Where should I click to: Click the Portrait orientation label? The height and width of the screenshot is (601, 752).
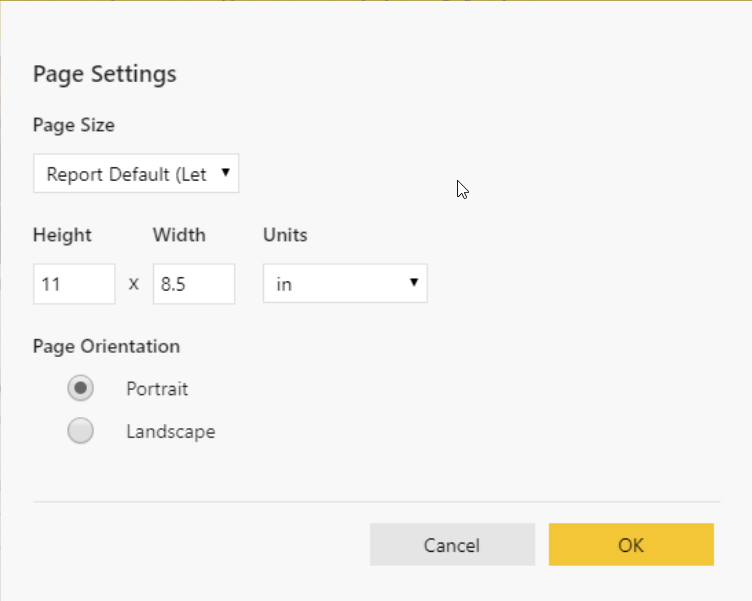tap(157, 389)
